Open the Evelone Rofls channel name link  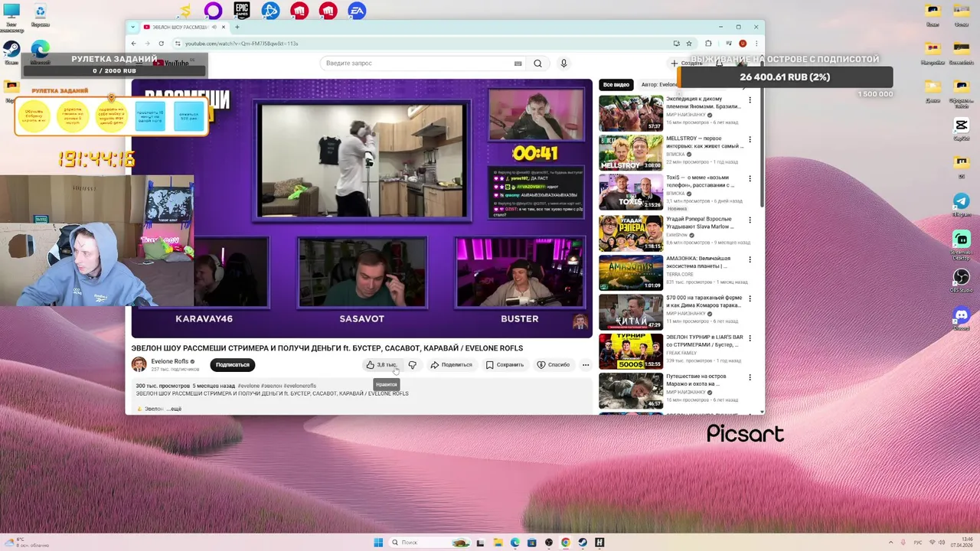click(169, 361)
